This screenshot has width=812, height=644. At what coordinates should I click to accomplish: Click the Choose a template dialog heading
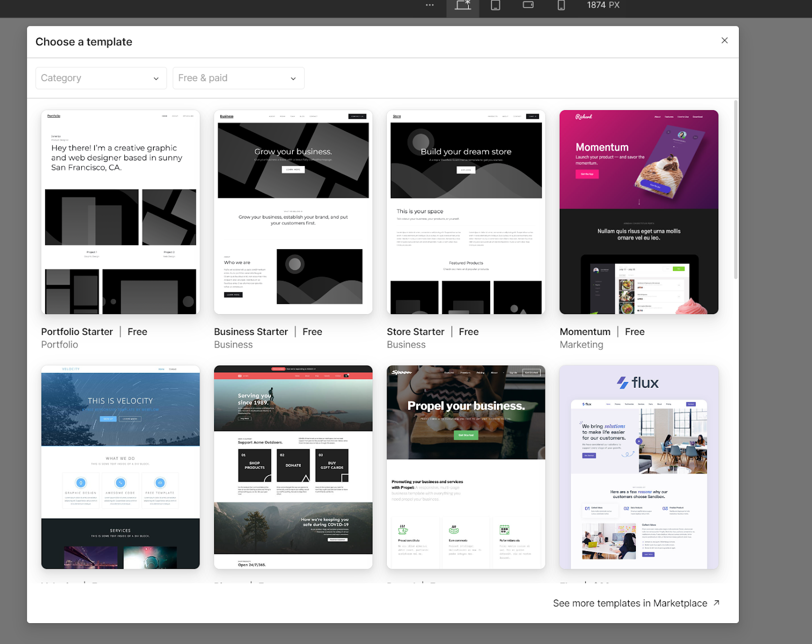84,42
